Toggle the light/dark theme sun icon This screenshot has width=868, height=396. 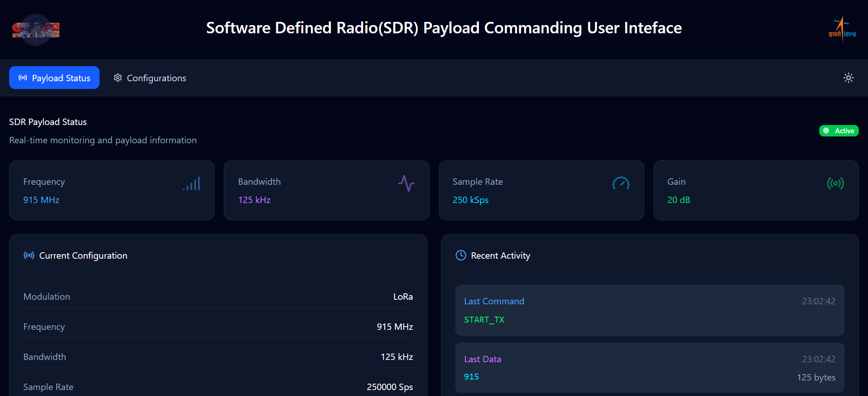pyautogui.click(x=848, y=78)
